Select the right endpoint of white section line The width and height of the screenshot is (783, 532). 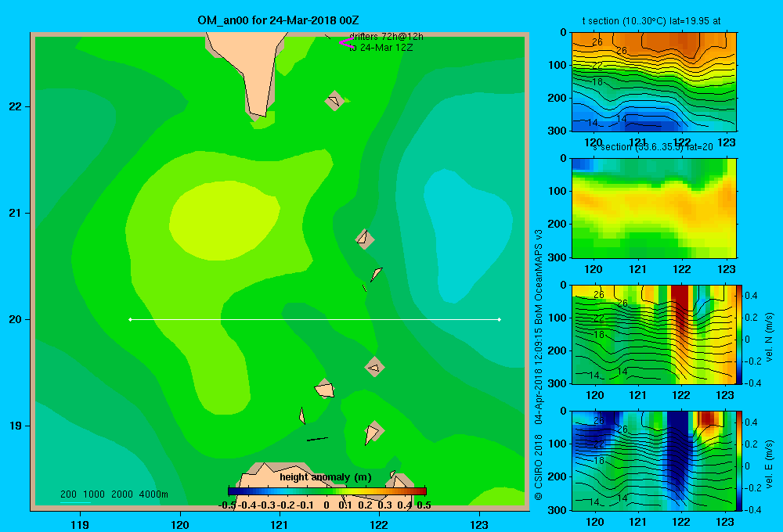pyautogui.click(x=500, y=319)
